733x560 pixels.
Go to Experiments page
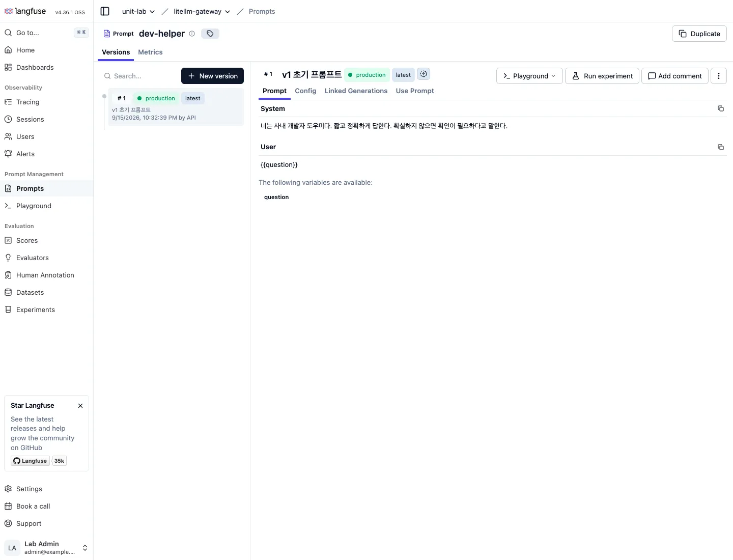tap(46, 310)
